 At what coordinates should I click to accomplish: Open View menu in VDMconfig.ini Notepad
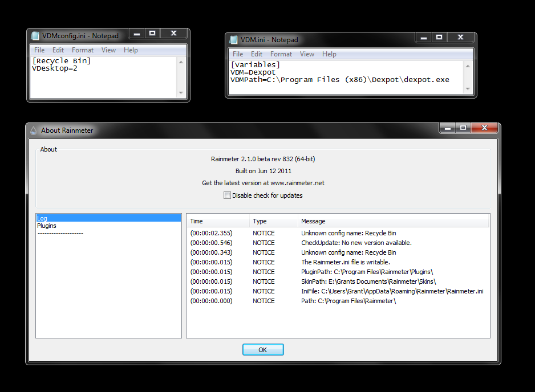pyautogui.click(x=108, y=50)
